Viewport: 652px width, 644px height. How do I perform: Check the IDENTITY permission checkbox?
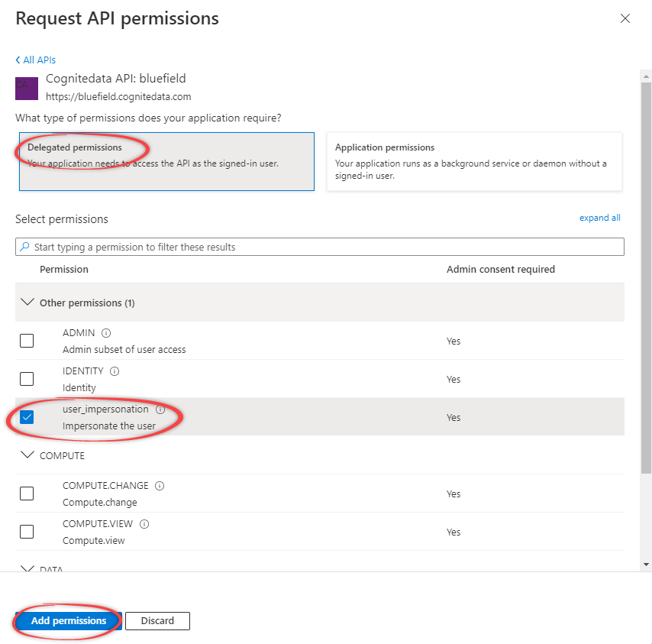(x=27, y=379)
